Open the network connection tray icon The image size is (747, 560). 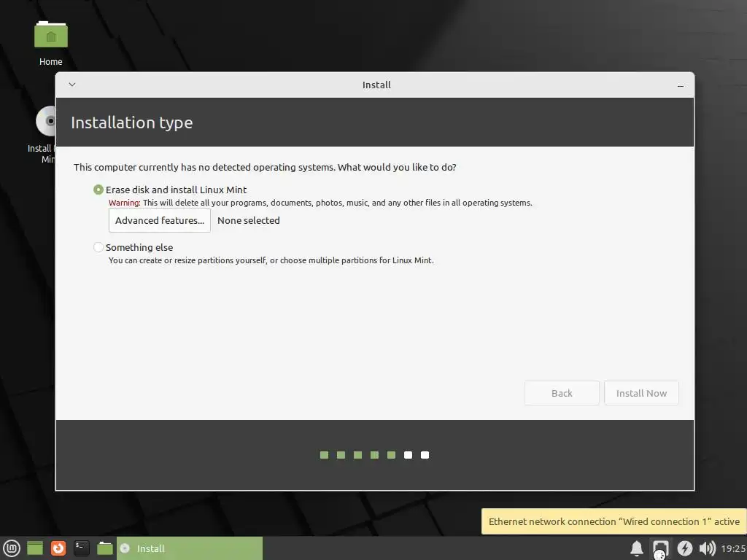coord(660,548)
